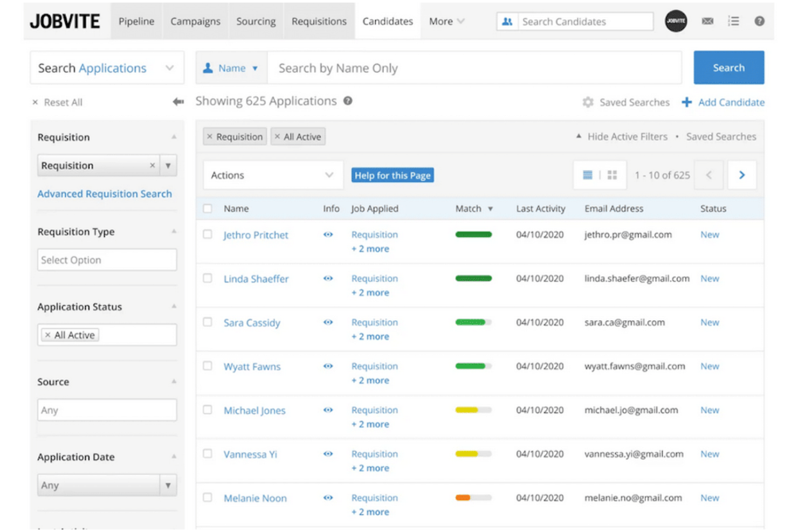
Task: Select the Melanie Noon row checkbox
Action: pos(208,497)
